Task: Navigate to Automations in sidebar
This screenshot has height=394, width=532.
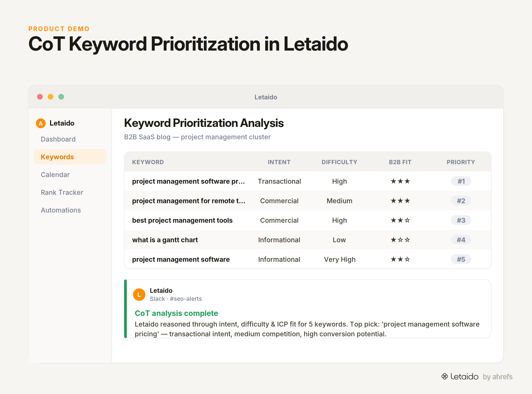Action: tap(61, 210)
